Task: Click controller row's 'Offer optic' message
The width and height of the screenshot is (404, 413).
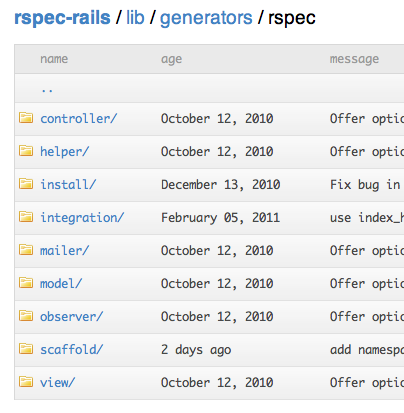Action: (367, 119)
